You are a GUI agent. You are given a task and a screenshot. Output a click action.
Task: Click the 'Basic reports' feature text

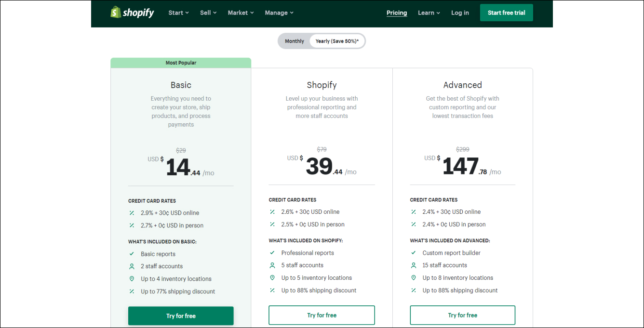click(x=158, y=254)
